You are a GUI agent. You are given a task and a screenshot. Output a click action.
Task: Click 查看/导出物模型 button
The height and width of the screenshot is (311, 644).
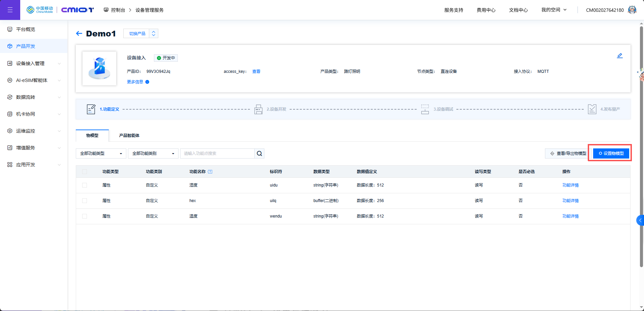click(x=568, y=153)
